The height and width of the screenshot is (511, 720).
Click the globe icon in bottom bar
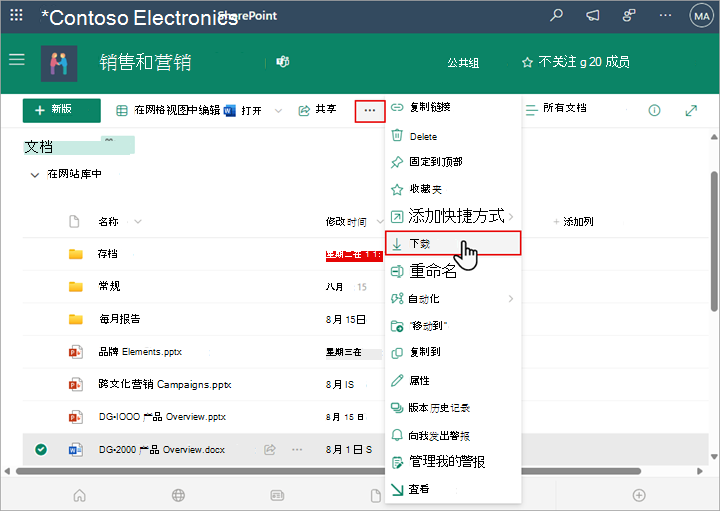(178, 495)
